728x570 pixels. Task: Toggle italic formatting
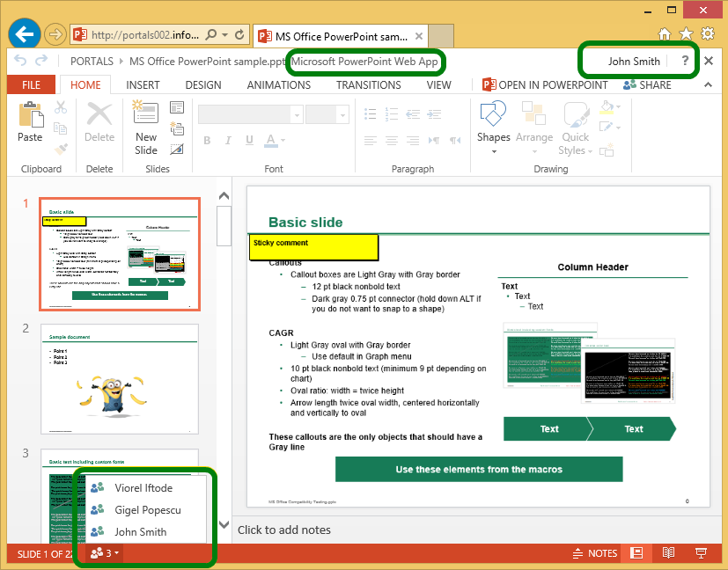coord(228,141)
